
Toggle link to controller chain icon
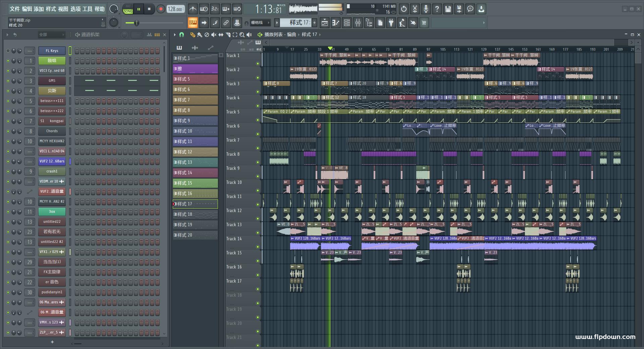click(x=226, y=23)
